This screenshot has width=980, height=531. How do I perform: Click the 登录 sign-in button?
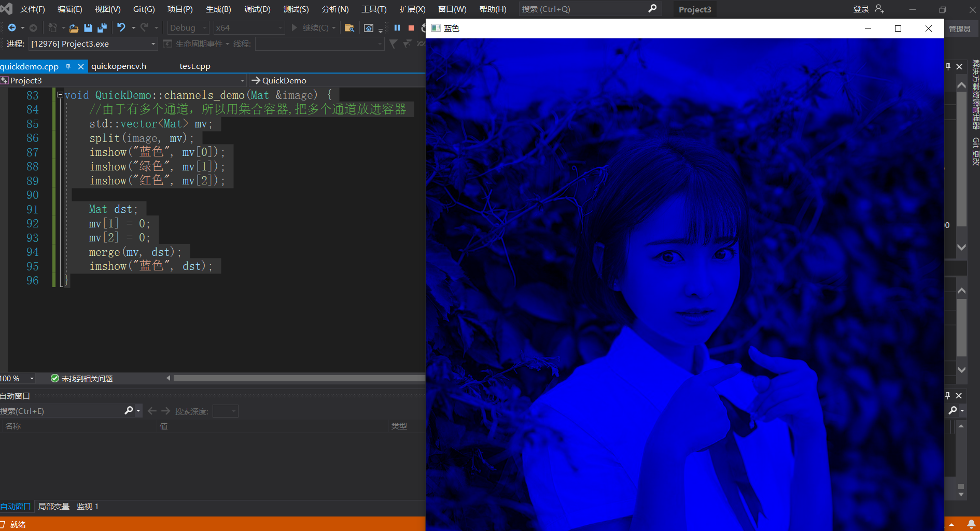(861, 9)
